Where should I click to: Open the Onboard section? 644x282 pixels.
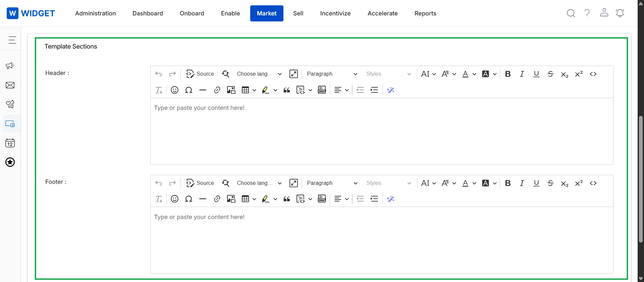coord(192,13)
